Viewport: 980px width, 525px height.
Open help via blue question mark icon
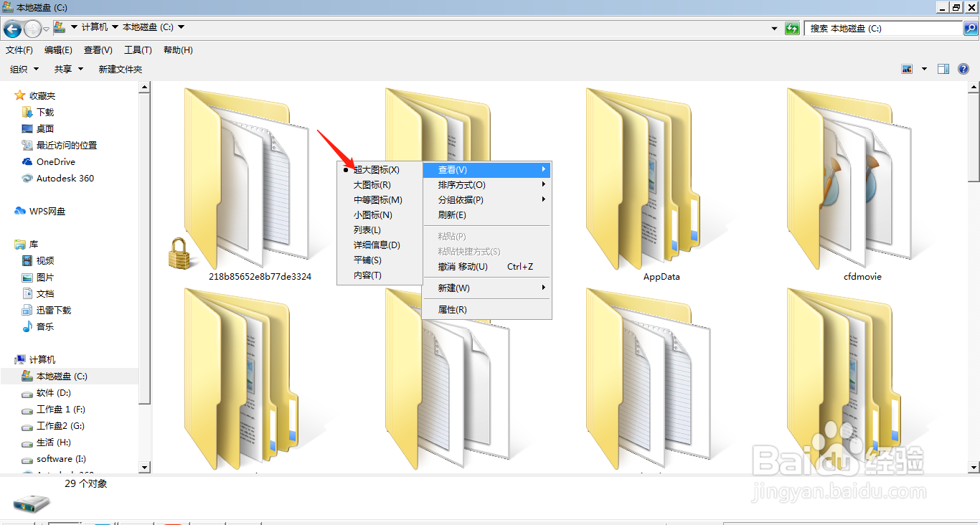[963, 69]
